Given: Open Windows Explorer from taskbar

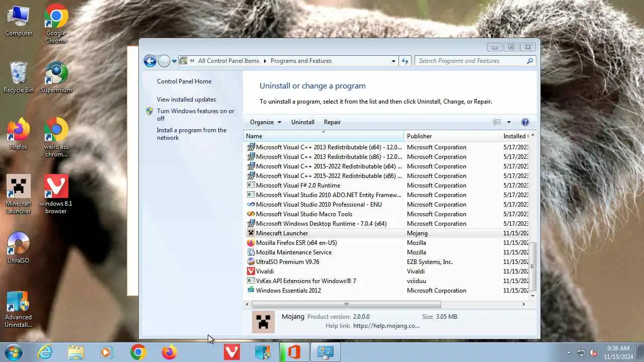Looking at the screenshot, I should [76, 352].
